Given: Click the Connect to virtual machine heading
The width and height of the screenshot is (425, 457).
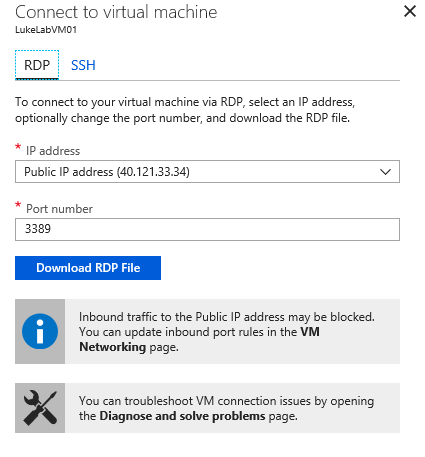Looking at the screenshot, I should (x=116, y=12).
